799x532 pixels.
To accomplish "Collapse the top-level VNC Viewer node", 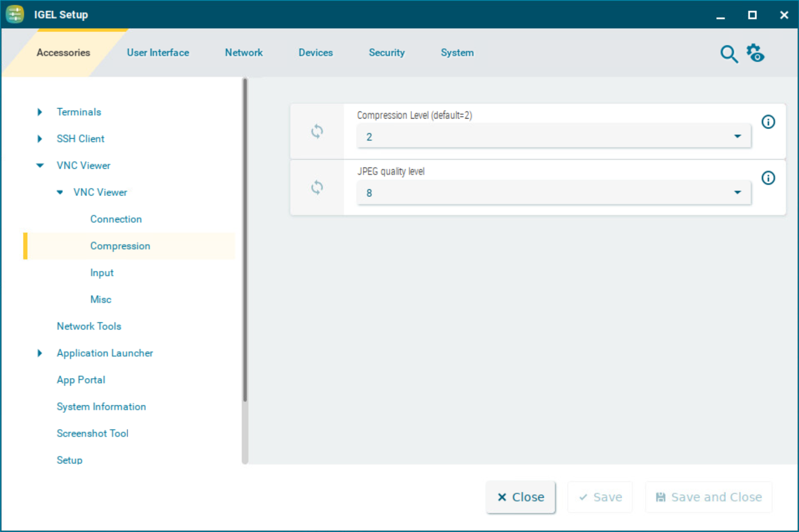I will click(x=40, y=165).
